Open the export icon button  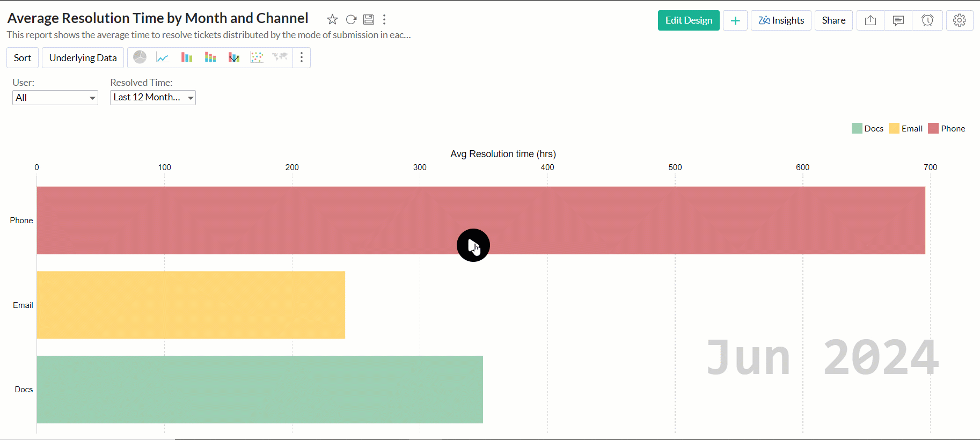pyautogui.click(x=871, y=20)
